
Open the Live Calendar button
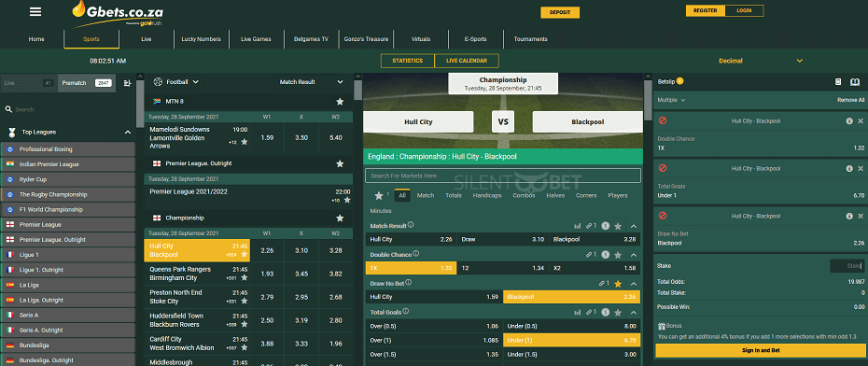click(467, 61)
